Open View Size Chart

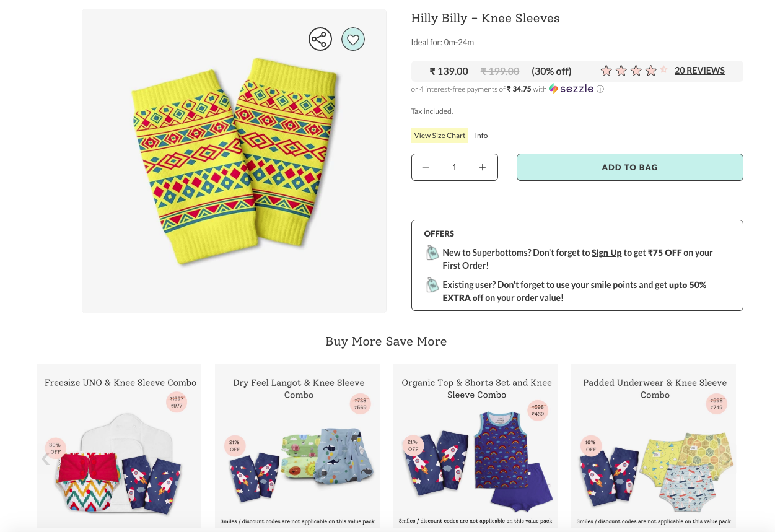pyautogui.click(x=440, y=136)
